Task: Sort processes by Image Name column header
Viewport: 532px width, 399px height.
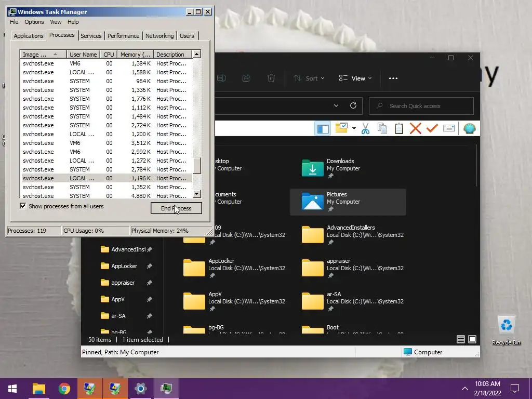Action: pos(43,54)
